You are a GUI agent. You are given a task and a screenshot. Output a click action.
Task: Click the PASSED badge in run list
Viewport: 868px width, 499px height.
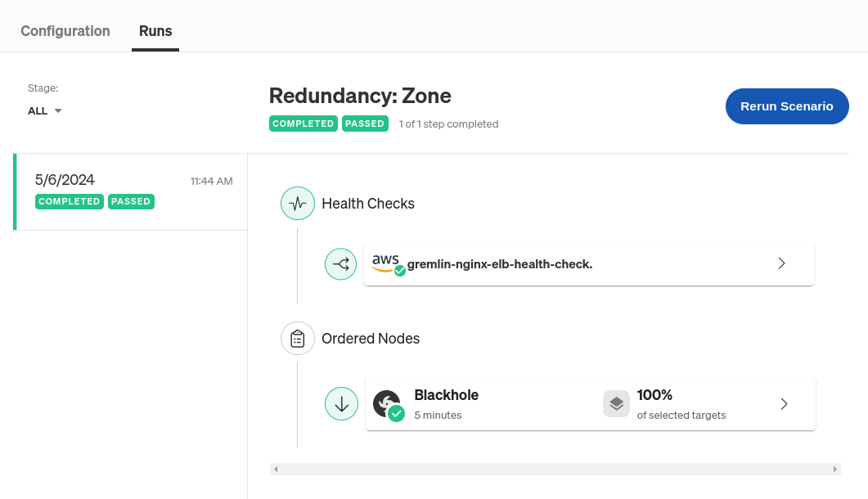point(131,201)
